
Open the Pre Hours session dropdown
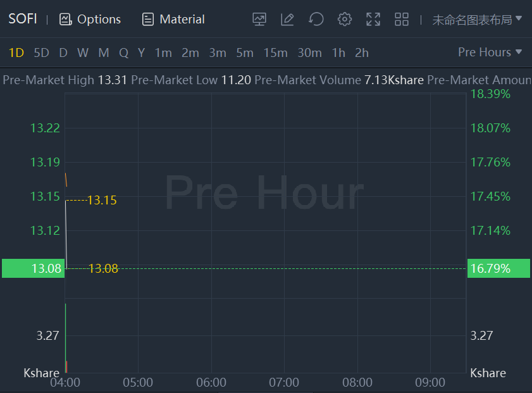[x=490, y=53]
